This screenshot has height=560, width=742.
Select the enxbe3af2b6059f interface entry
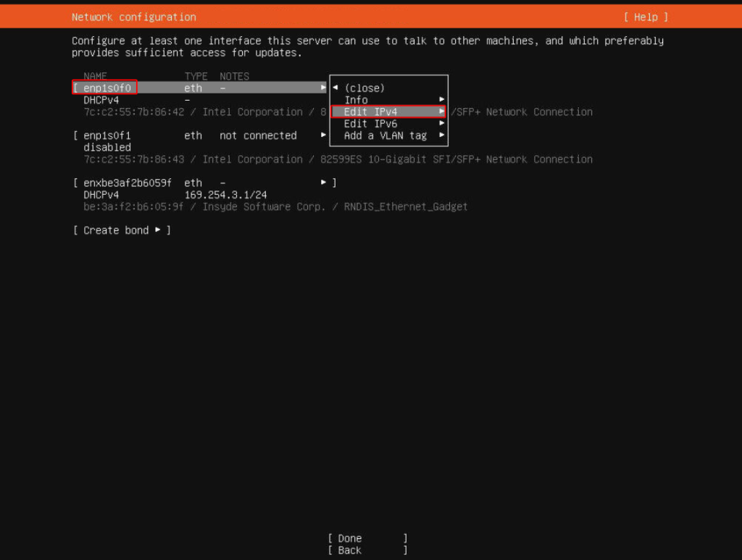[124, 183]
